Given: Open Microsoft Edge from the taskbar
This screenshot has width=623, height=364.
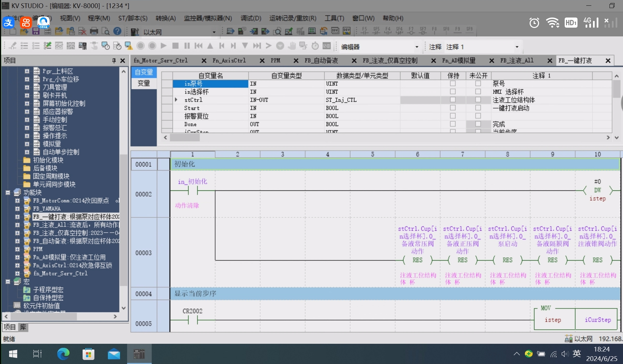Looking at the screenshot, I should click(63, 354).
